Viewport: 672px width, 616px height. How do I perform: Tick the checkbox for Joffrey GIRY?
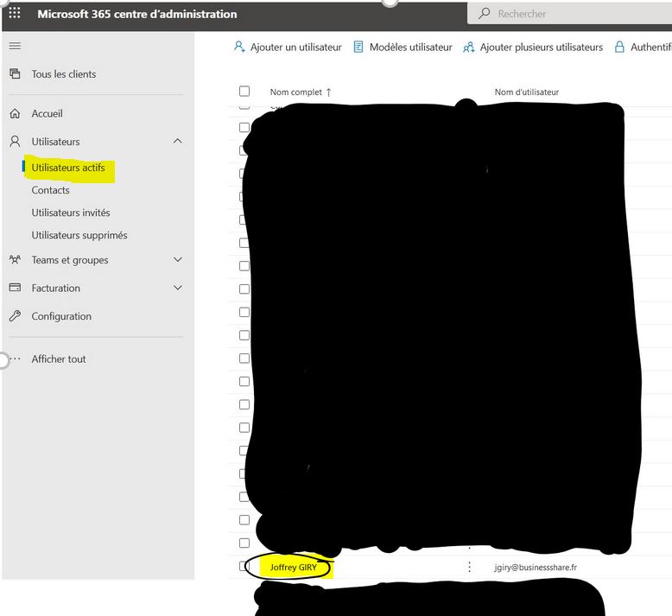pyautogui.click(x=243, y=566)
